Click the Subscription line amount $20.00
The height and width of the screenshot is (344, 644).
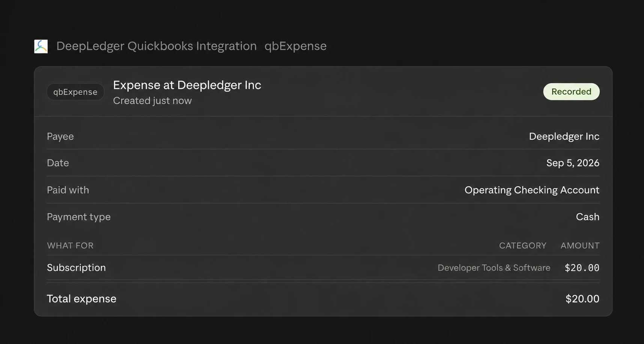click(x=582, y=268)
